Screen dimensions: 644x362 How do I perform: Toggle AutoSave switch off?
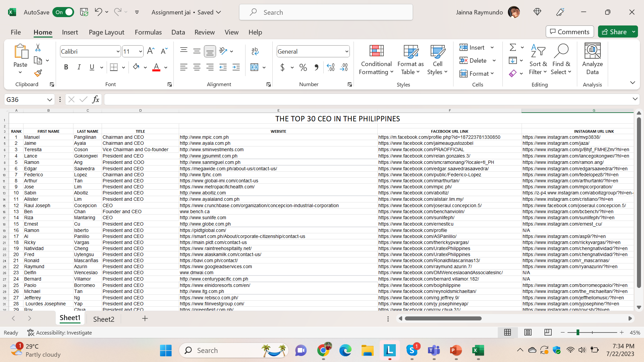pyautogui.click(x=63, y=12)
